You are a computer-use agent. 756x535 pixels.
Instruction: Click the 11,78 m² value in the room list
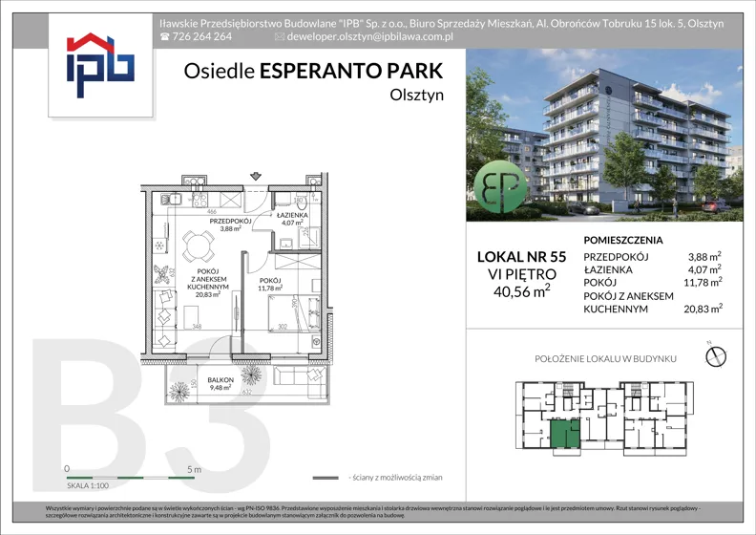click(x=703, y=282)
